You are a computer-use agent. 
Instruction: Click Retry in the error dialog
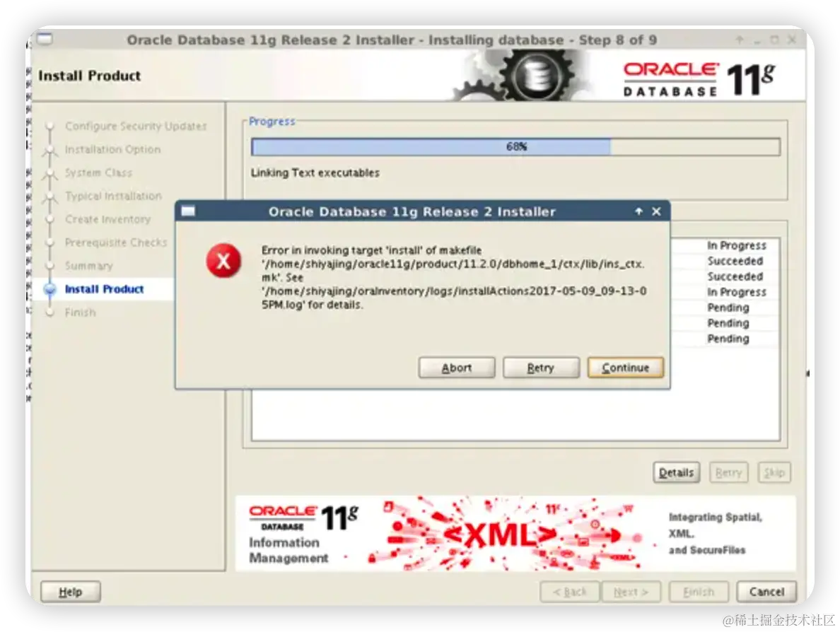[x=540, y=368]
